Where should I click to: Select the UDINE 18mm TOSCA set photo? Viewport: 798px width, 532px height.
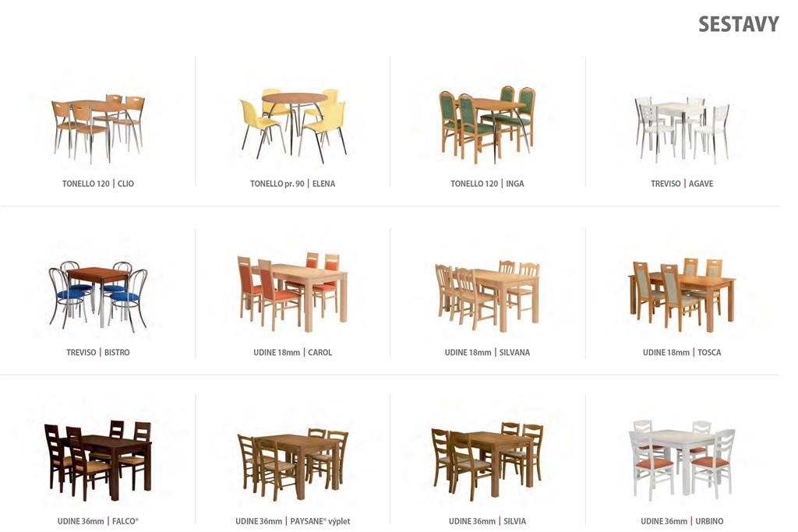(x=682, y=294)
